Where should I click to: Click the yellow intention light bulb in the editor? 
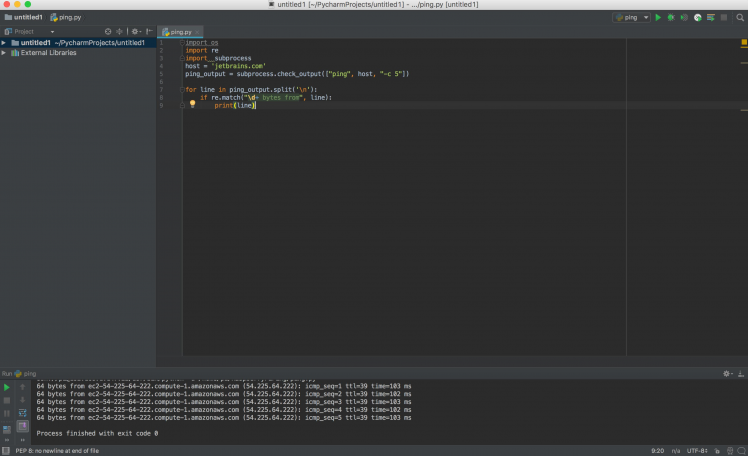click(192, 104)
